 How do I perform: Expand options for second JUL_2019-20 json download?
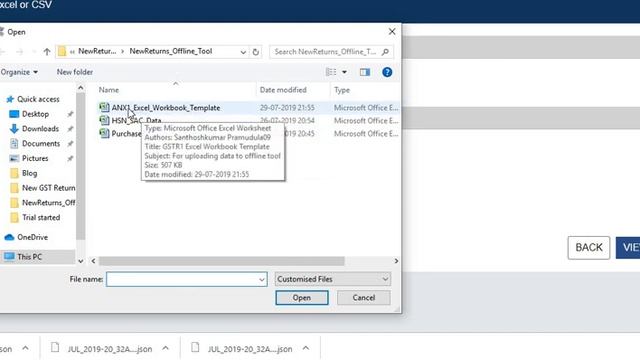[x=306, y=348]
